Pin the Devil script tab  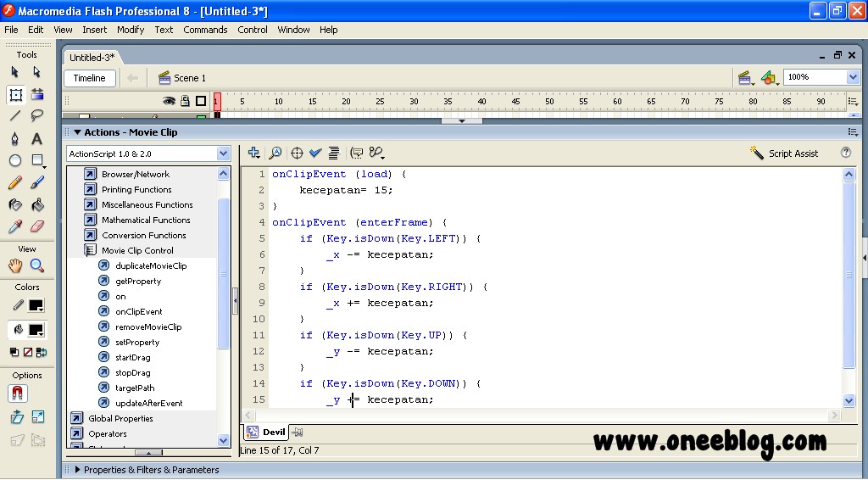pyautogui.click(x=297, y=433)
